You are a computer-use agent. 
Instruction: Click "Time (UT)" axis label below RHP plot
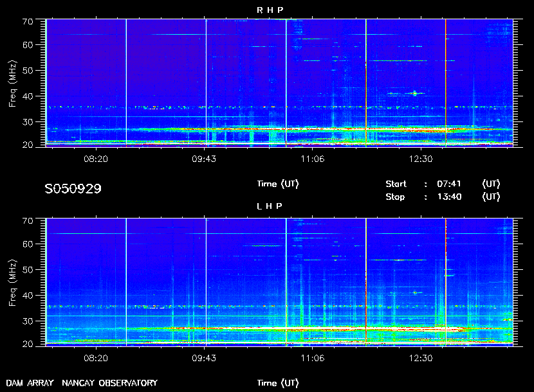tap(278, 184)
